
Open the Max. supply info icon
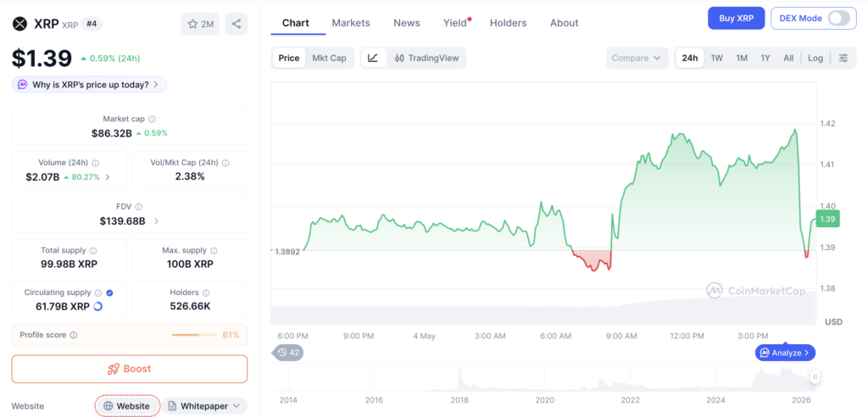tap(214, 250)
